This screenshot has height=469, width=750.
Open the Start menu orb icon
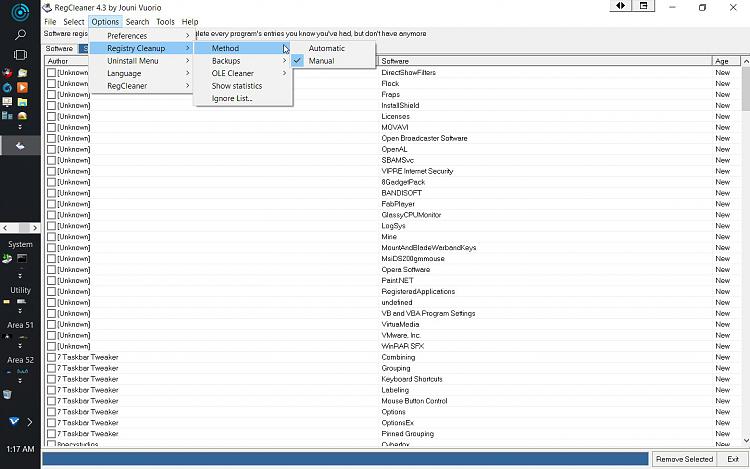(x=20, y=12)
